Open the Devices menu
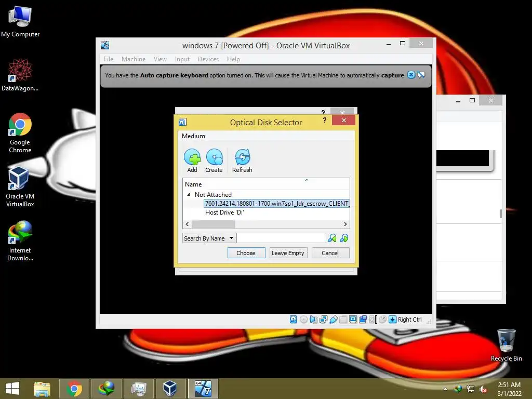This screenshot has width=532, height=399. [208, 59]
